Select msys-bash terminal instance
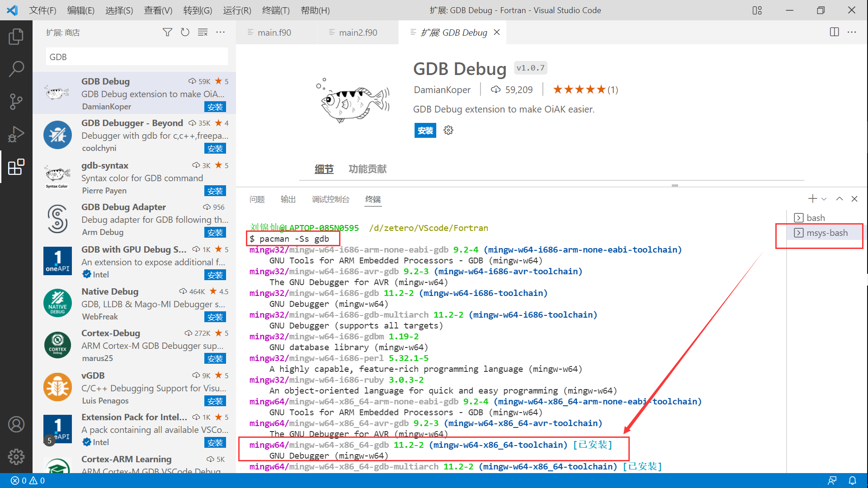 point(827,232)
